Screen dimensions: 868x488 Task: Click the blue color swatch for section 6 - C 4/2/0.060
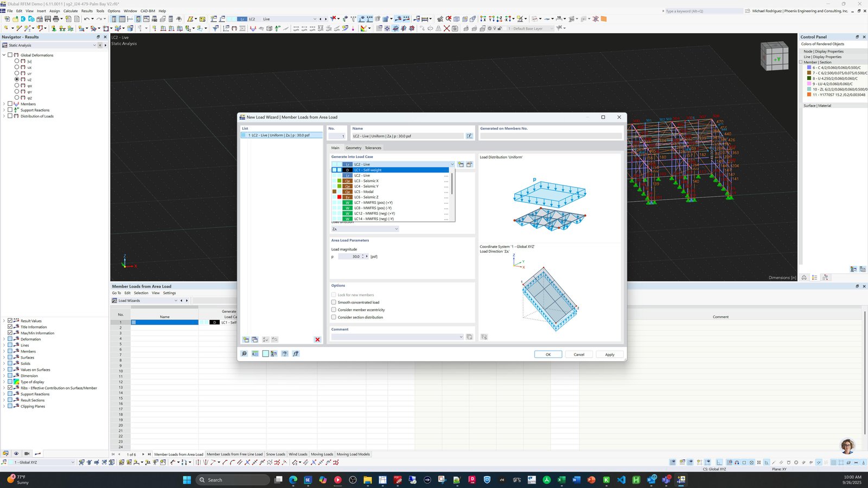tap(809, 68)
